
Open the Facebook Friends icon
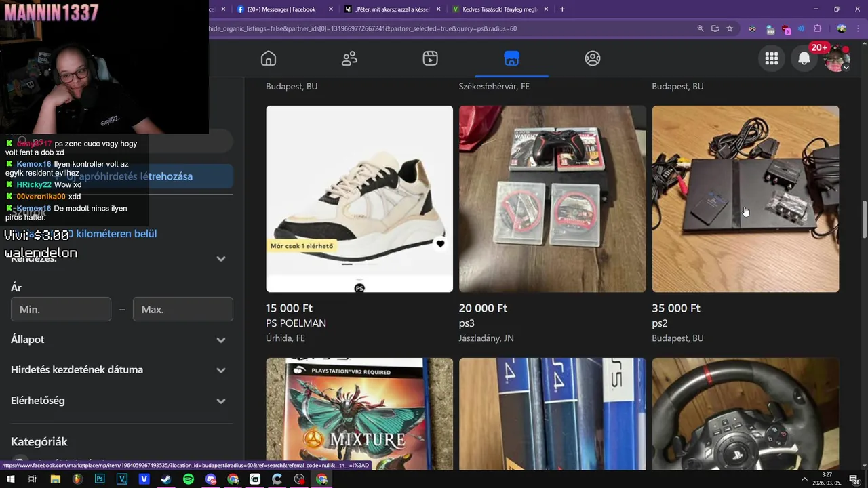coord(349,58)
